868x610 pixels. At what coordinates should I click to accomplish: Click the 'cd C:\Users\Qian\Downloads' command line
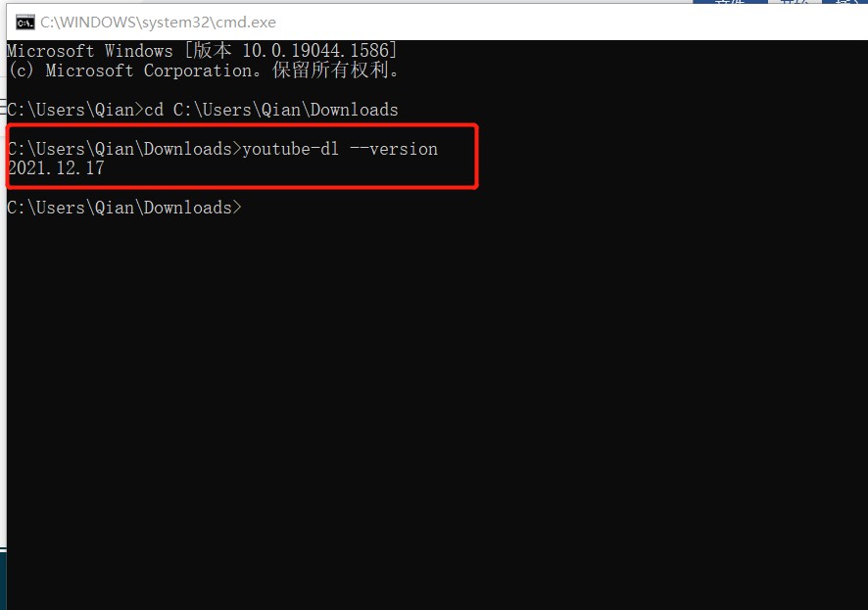(x=203, y=110)
